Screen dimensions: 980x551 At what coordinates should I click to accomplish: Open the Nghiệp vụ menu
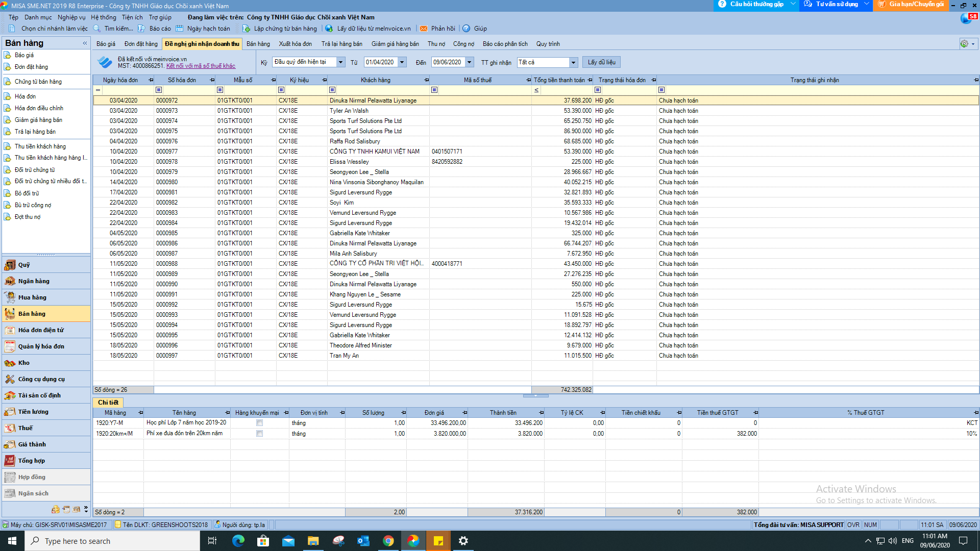71,17
